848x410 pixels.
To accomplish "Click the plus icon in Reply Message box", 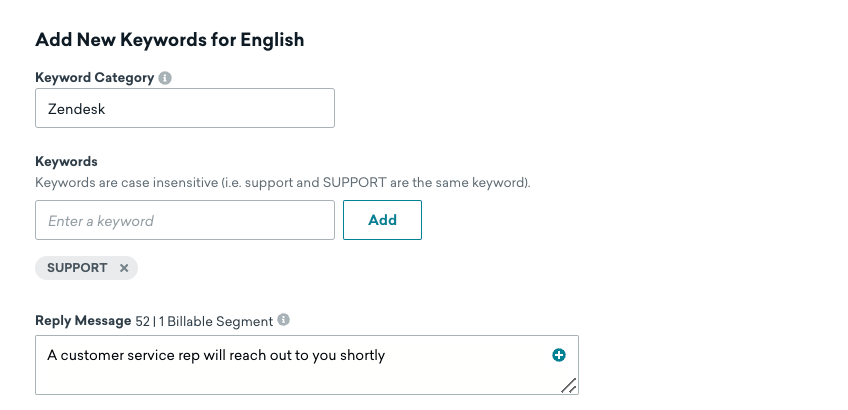I will 559,355.
